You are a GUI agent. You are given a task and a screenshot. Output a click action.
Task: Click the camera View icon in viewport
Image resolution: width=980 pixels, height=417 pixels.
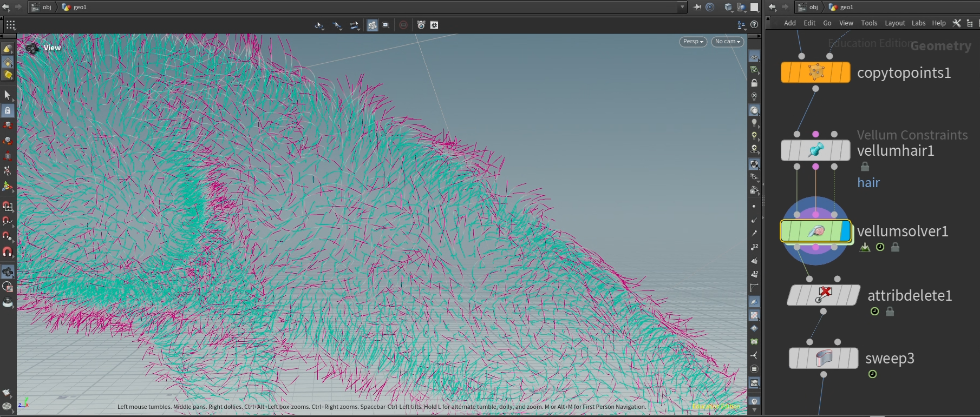pyautogui.click(x=32, y=49)
